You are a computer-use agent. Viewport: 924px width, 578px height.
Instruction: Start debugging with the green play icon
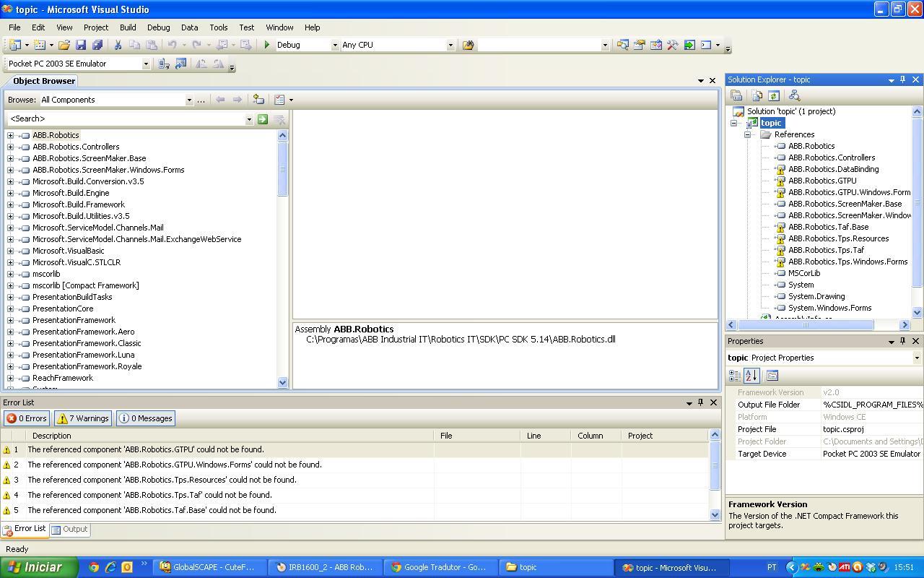[x=267, y=45]
